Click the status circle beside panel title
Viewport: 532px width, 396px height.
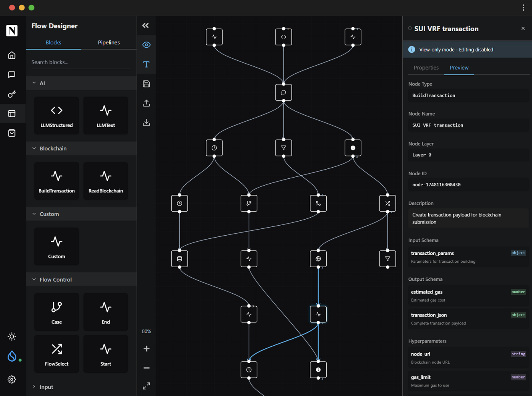pos(410,28)
